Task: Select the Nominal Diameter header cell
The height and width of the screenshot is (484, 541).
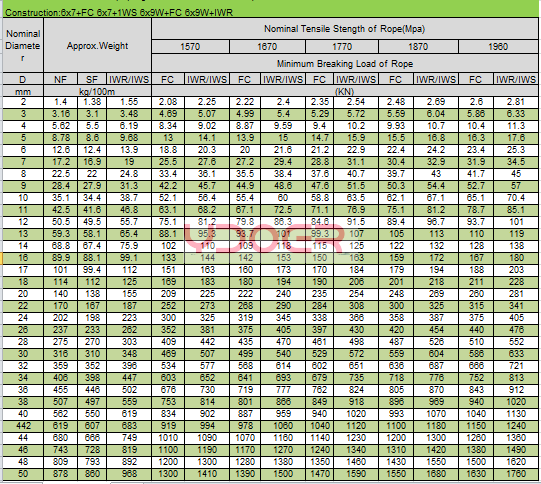Action: (x=23, y=45)
